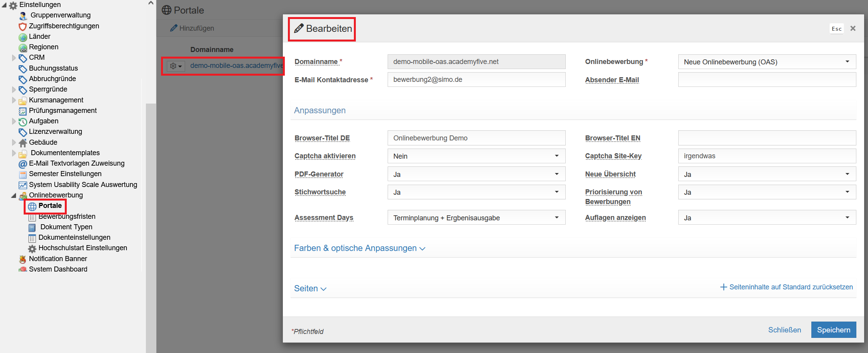This screenshot has width=868, height=353.
Task: Click the Captcha Site-Key field
Action: [767, 156]
